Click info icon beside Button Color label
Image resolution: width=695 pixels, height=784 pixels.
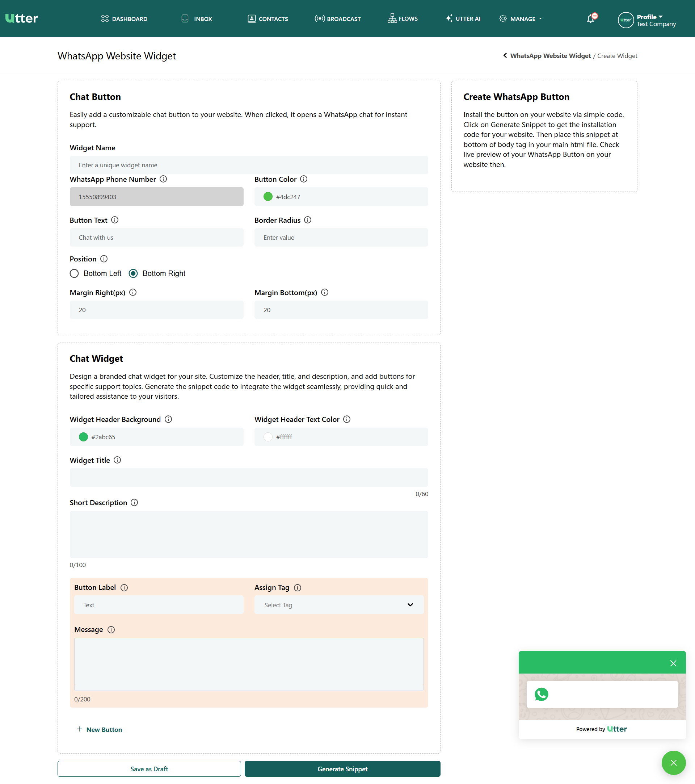point(304,179)
